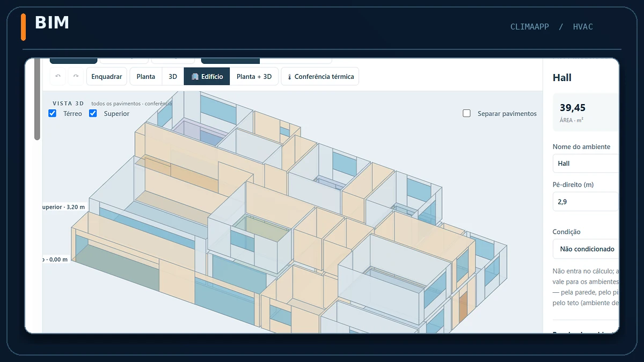Click the 39,45 area value

[x=573, y=108]
